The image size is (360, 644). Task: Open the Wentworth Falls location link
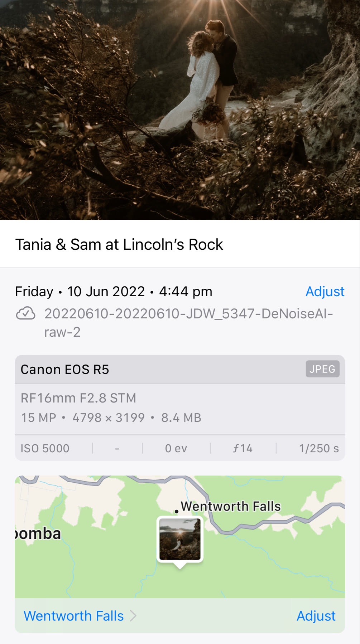tap(73, 616)
